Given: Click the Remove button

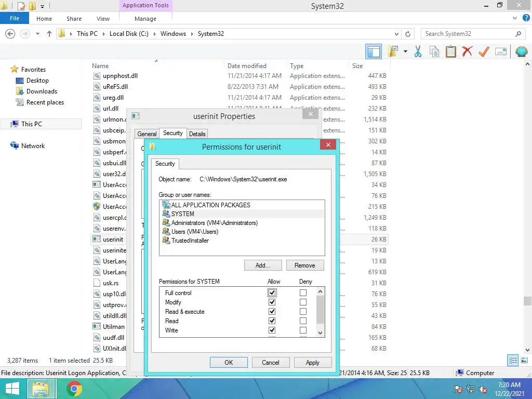Looking at the screenshot, I should [x=304, y=265].
